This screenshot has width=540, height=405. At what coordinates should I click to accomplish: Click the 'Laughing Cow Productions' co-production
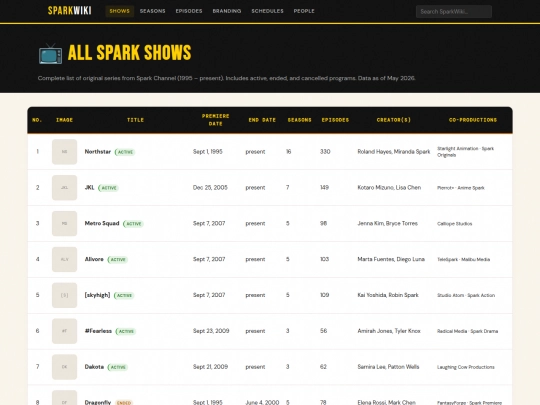pos(466,367)
